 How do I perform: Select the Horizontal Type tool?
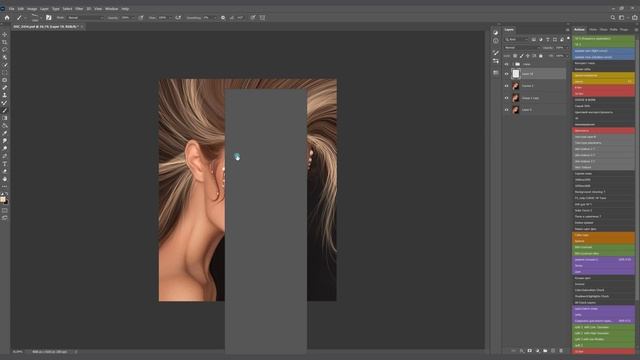click(x=4, y=164)
